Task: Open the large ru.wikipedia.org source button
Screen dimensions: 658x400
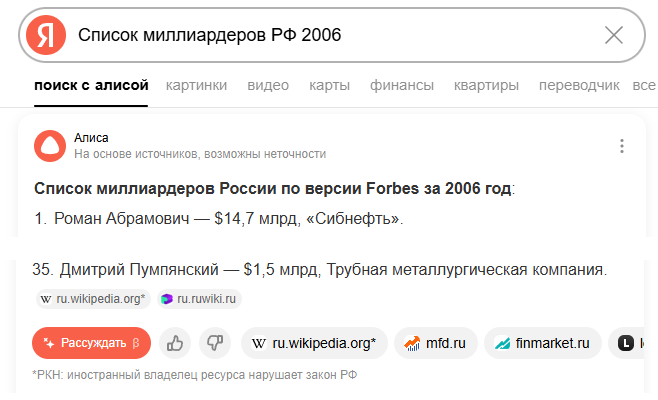Action: (x=314, y=343)
